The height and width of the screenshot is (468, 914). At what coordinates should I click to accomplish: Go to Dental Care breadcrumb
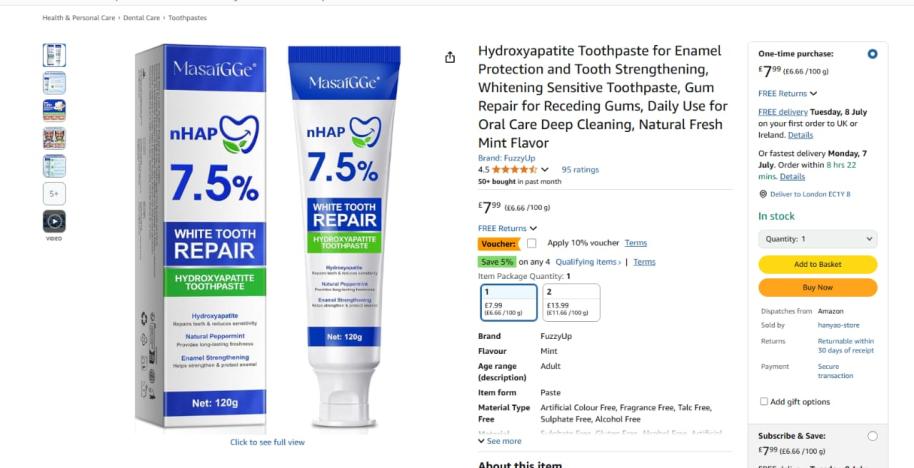[141, 18]
